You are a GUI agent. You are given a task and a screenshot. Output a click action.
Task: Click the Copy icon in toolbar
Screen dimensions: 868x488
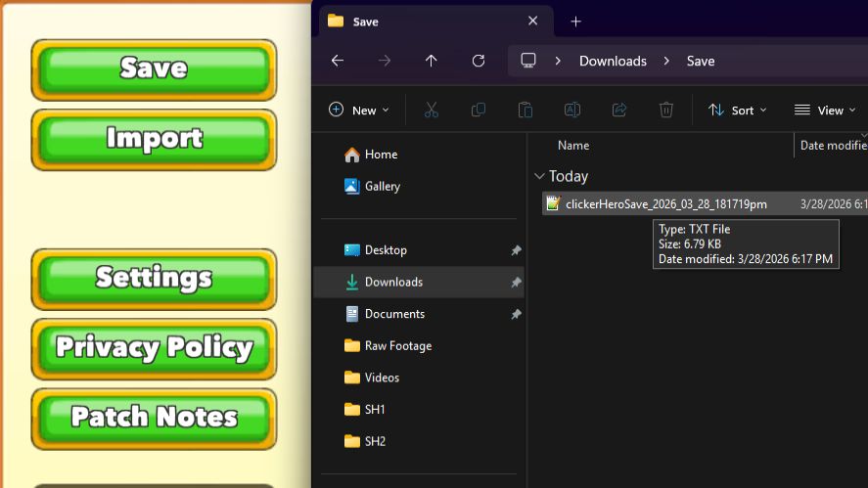click(479, 111)
